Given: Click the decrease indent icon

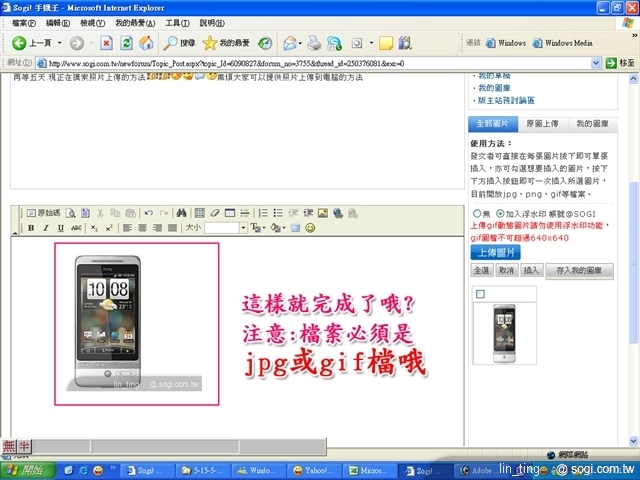Looking at the screenshot, I should (293, 213).
